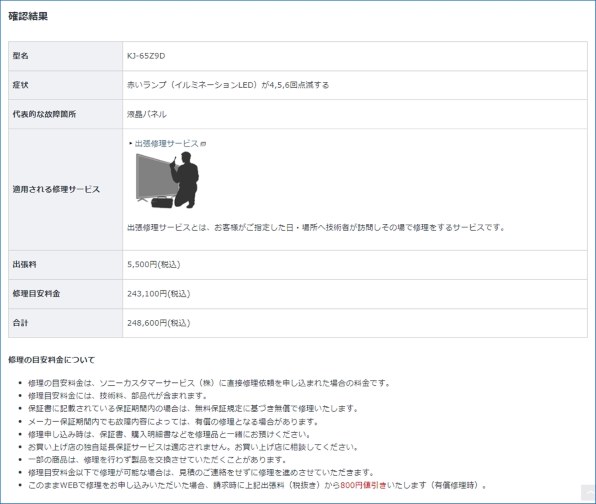Click the bullet starting with 修理目安料金以下で
The width and height of the screenshot is (596, 504).
pos(201,472)
